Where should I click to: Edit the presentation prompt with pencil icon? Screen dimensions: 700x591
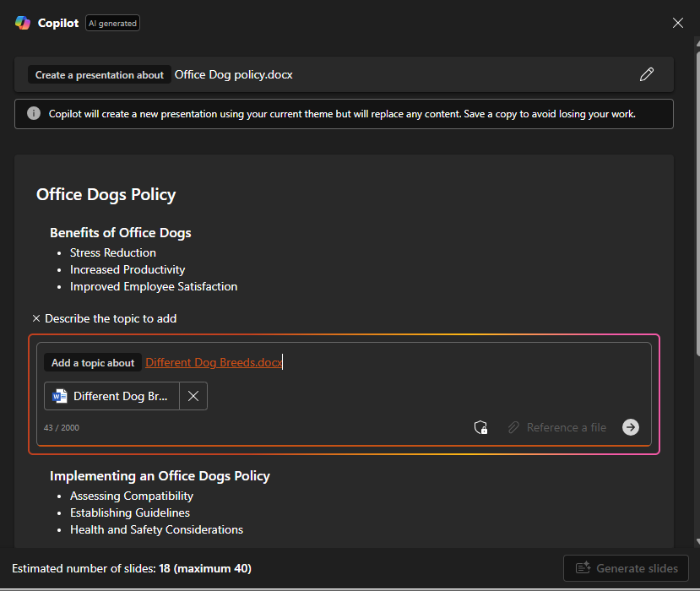(647, 74)
